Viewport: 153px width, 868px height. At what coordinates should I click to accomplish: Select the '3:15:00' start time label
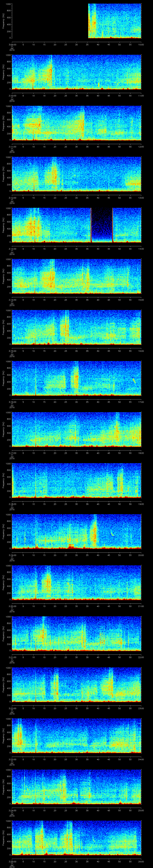pos(12,351)
